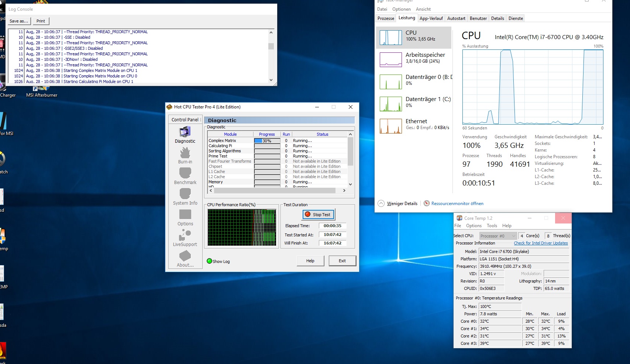630x364 pixels.
Task: Sort diagnostics by Module column header
Action: (x=230, y=134)
